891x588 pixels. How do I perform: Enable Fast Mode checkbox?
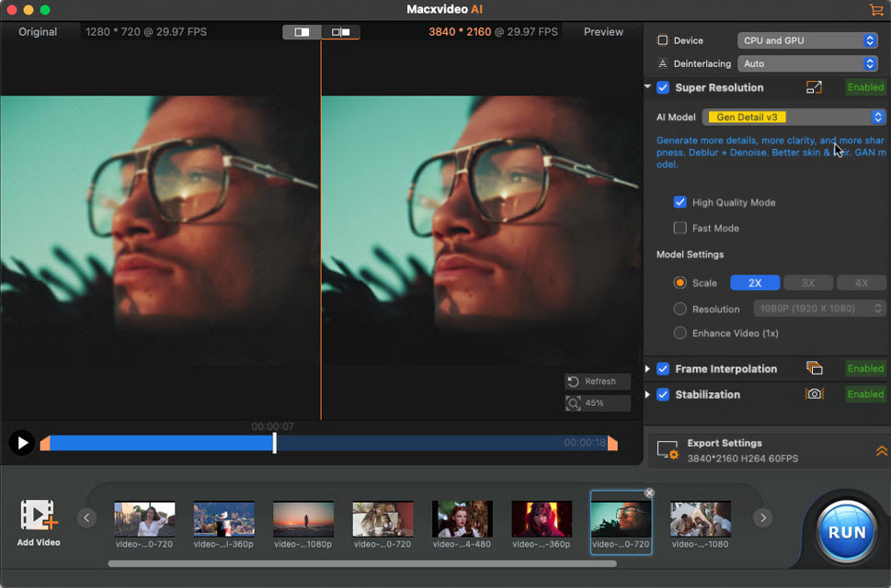680,228
